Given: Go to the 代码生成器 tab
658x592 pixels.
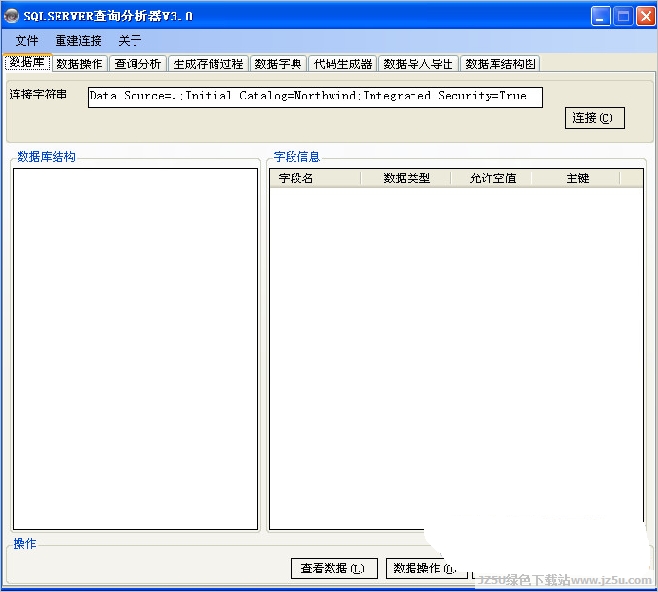Looking at the screenshot, I should tap(343, 64).
